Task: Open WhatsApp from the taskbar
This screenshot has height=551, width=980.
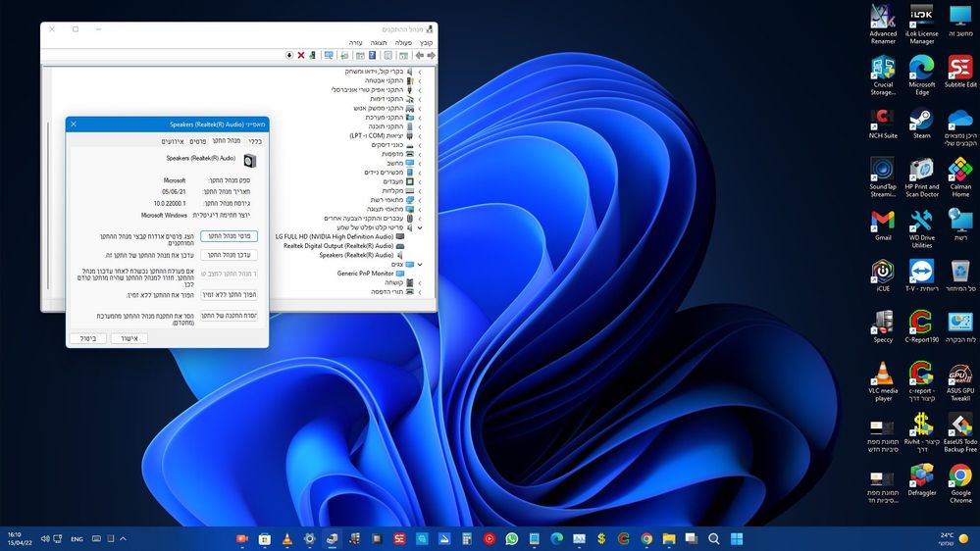Action: (x=511, y=538)
